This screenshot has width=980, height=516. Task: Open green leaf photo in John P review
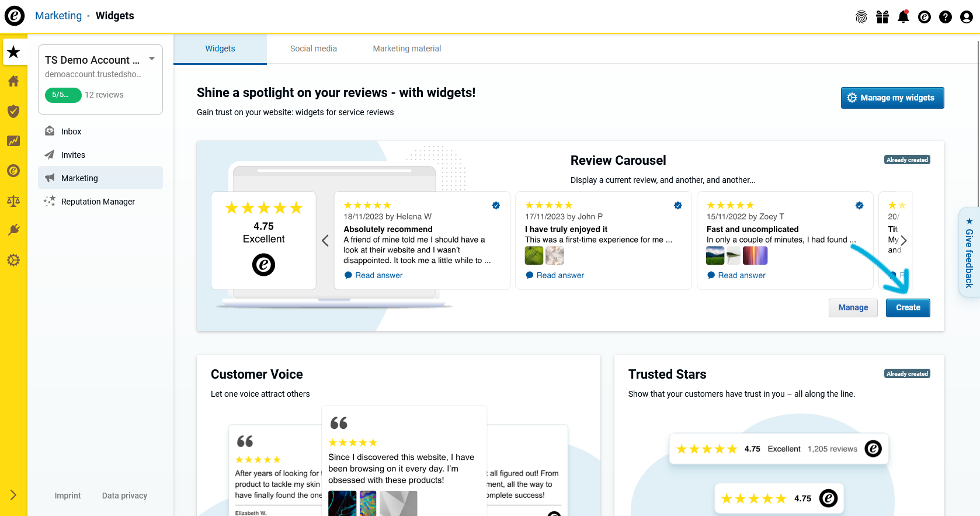[534, 255]
